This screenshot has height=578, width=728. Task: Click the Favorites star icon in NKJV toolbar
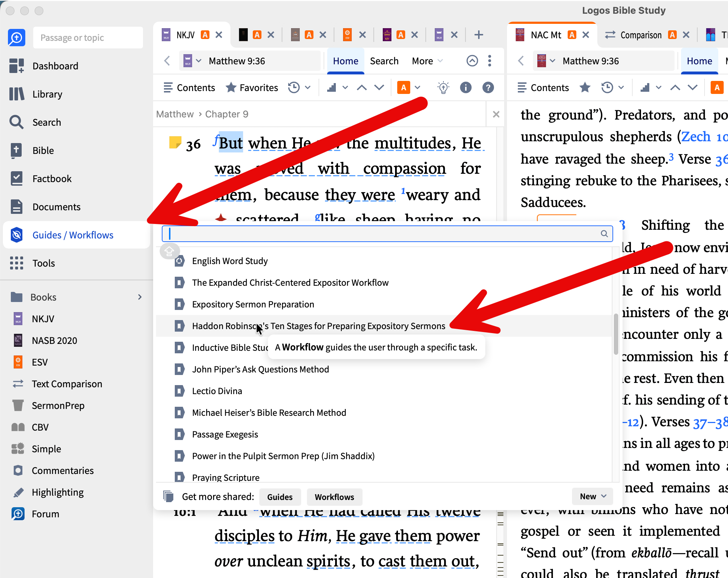231,87
